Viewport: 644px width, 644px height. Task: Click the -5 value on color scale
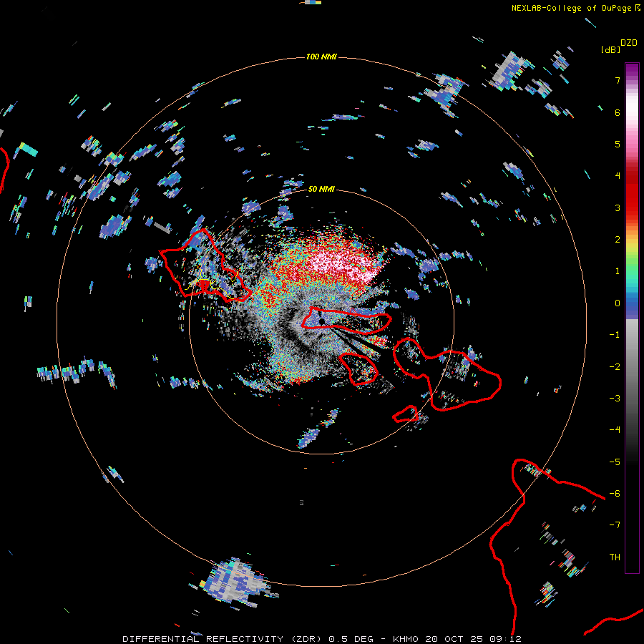(x=615, y=462)
